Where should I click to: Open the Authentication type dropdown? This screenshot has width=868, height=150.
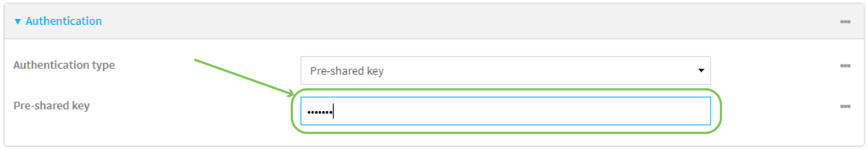[x=506, y=71]
